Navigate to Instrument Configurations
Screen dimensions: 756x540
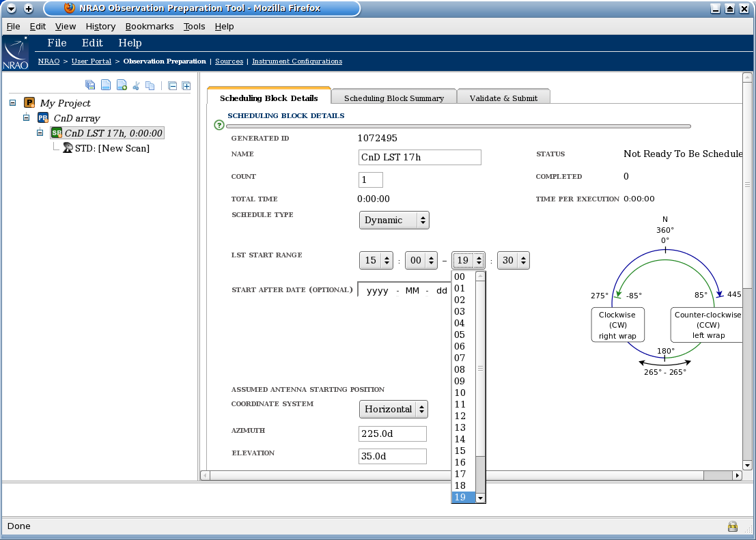(x=297, y=61)
